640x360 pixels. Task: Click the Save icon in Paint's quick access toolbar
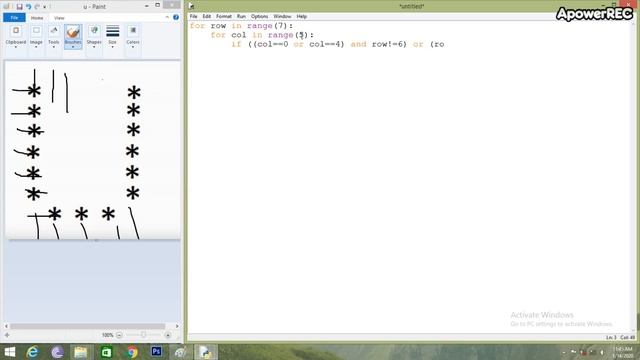(19, 7)
